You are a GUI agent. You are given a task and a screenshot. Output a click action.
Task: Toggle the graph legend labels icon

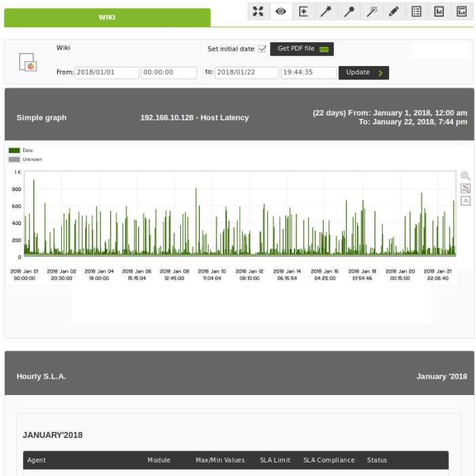465,201
